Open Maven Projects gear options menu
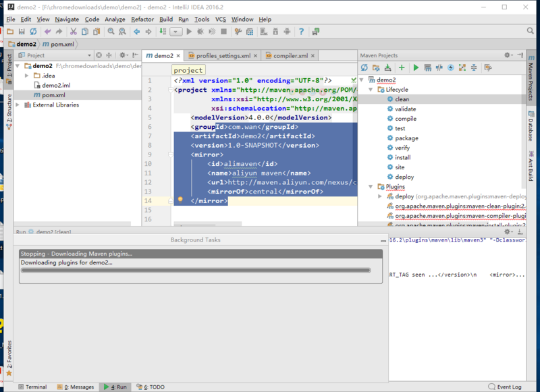The image size is (540, 392). 508,55
